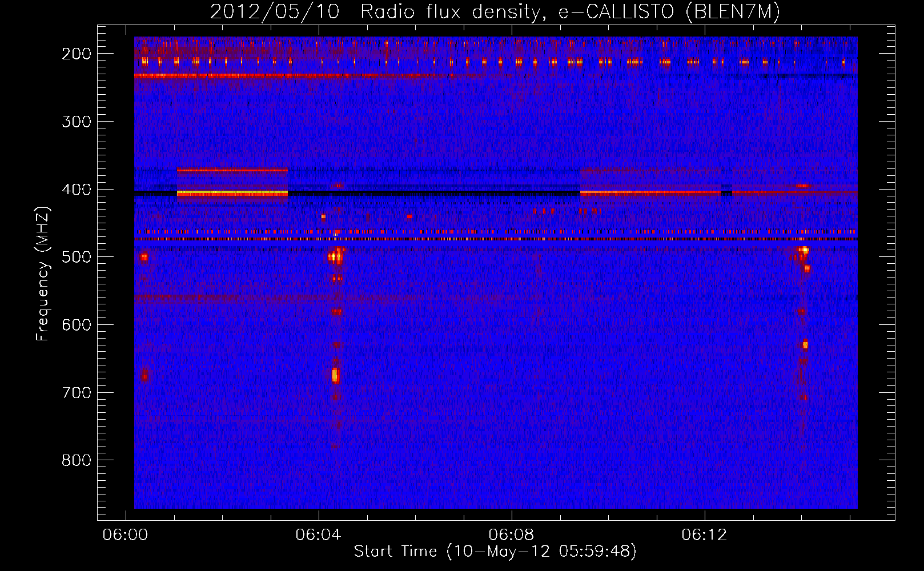The image size is (924, 571).
Task: Click the 06:12 time tick label
Action: 704,535
